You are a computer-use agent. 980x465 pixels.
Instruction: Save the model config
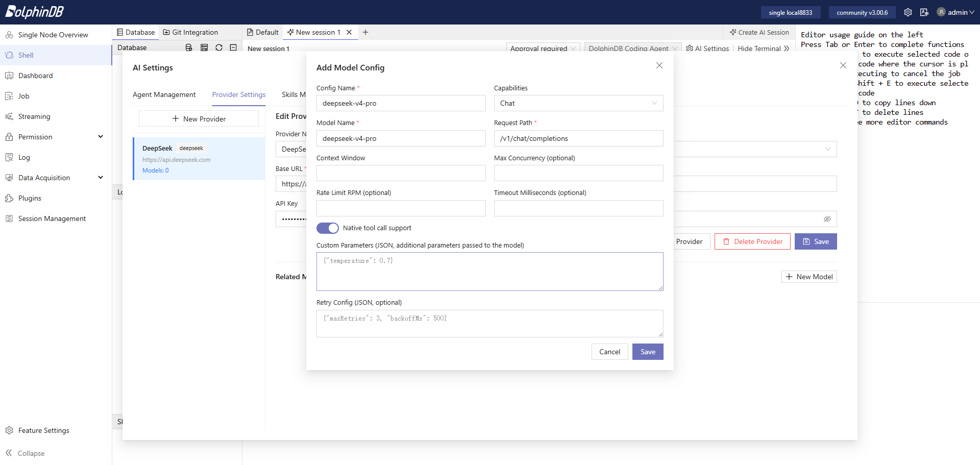648,352
